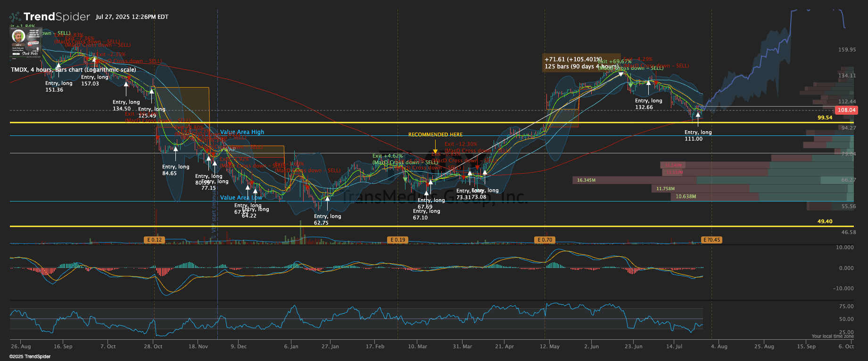Click the MACD -10.000 axis value

tap(843, 288)
